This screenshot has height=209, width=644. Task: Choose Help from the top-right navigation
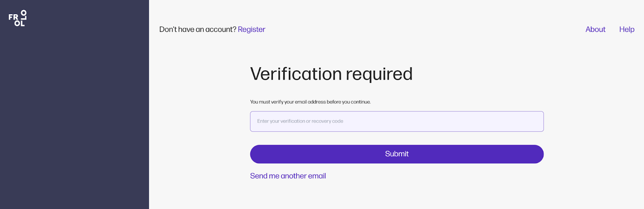click(x=627, y=29)
